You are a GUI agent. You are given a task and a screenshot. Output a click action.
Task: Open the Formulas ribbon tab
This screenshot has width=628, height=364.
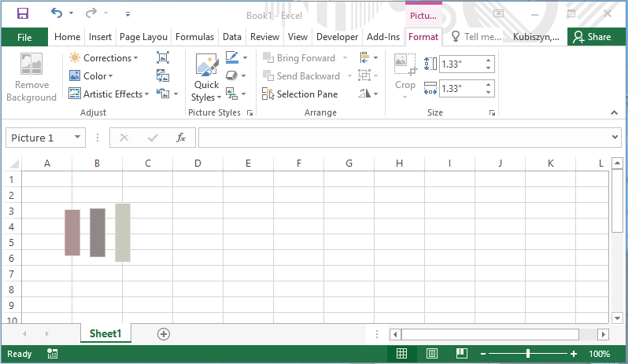[194, 37]
